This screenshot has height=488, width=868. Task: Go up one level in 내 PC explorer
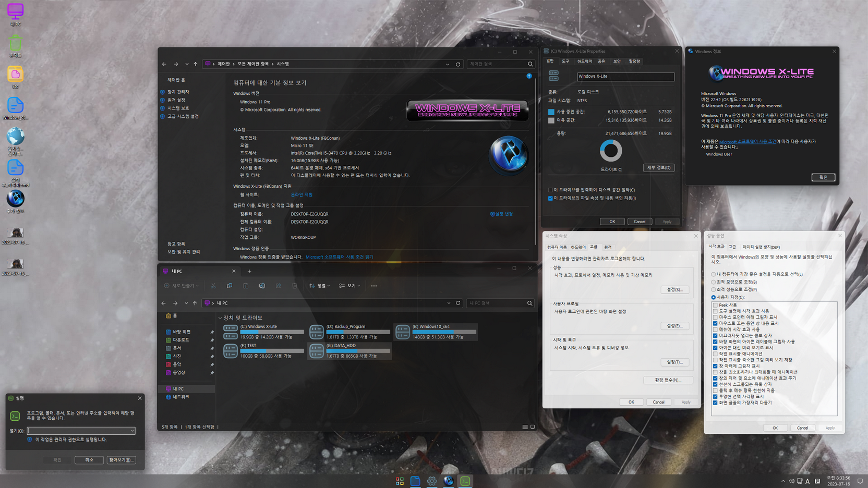coord(195,303)
